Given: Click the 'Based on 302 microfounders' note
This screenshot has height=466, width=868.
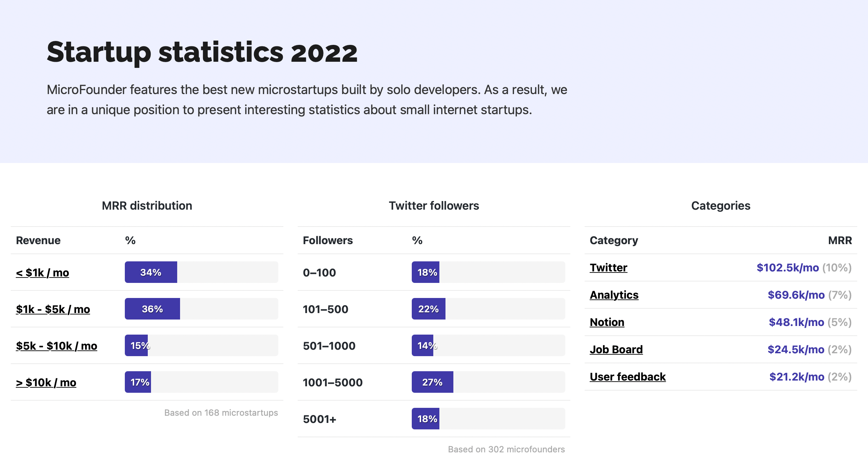Looking at the screenshot, I should (506, 449).
